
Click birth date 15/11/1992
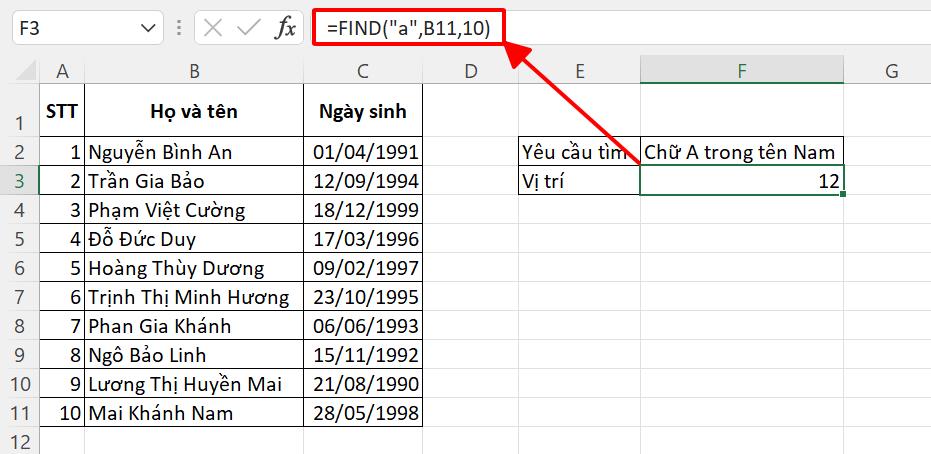coord(363,355)
